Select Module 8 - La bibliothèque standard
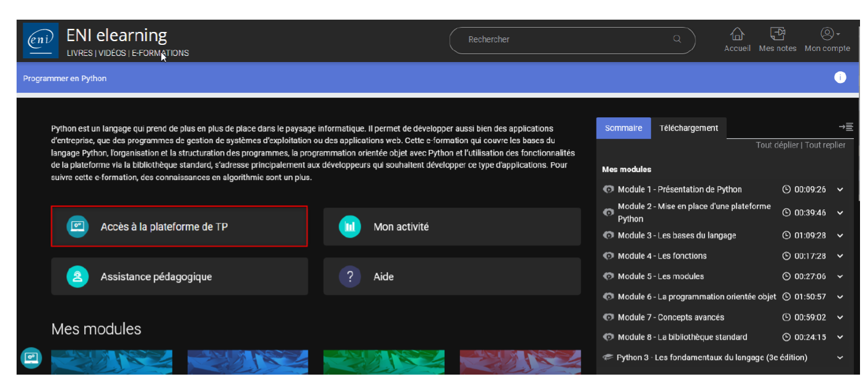This screenshot has height=382, width=868. click(682, 337)
